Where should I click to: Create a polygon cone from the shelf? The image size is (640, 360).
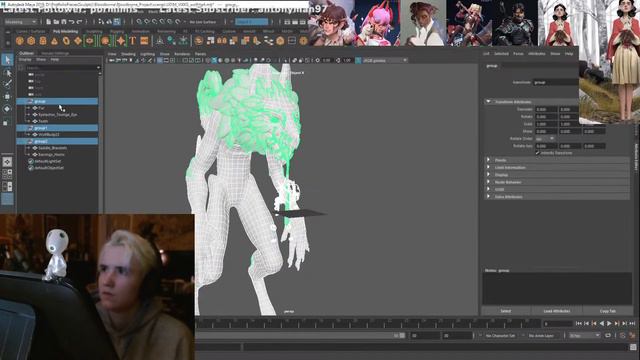point(54,41)
